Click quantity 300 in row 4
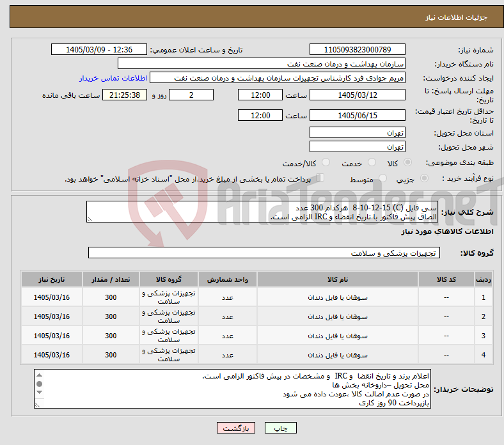The height and width of the screenshot is (445, 504). 111,355
